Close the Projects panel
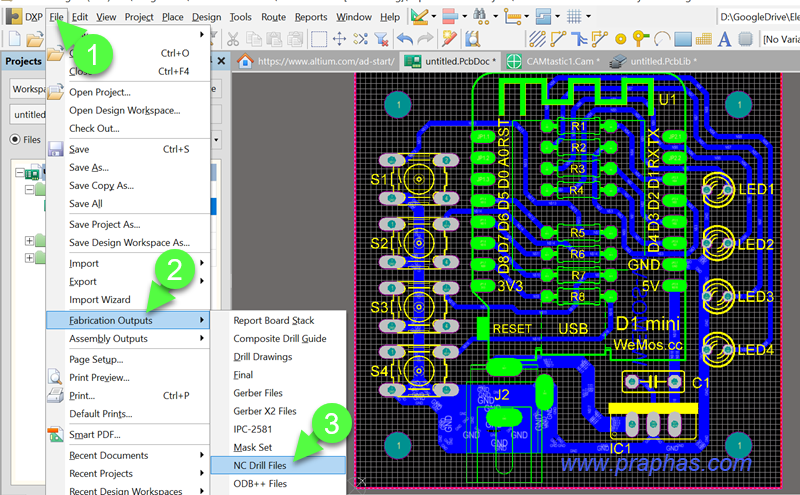The height and width of the screenshot is (495, 800). pyautogui.click(x=221, y=61)
